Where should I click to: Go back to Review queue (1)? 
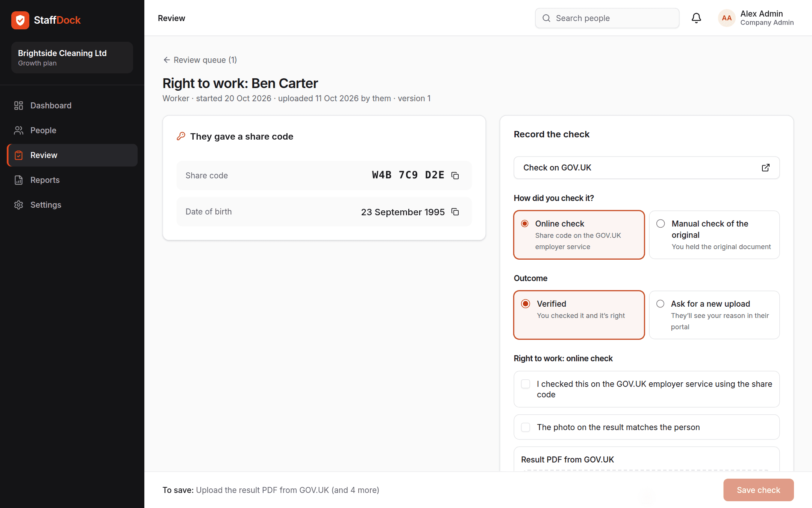pos(200,60)
